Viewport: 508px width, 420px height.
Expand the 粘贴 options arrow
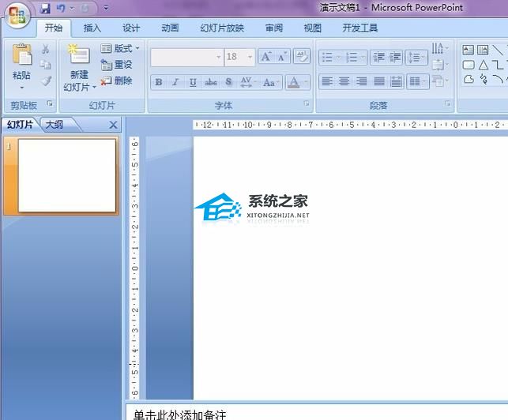(21, 88)
